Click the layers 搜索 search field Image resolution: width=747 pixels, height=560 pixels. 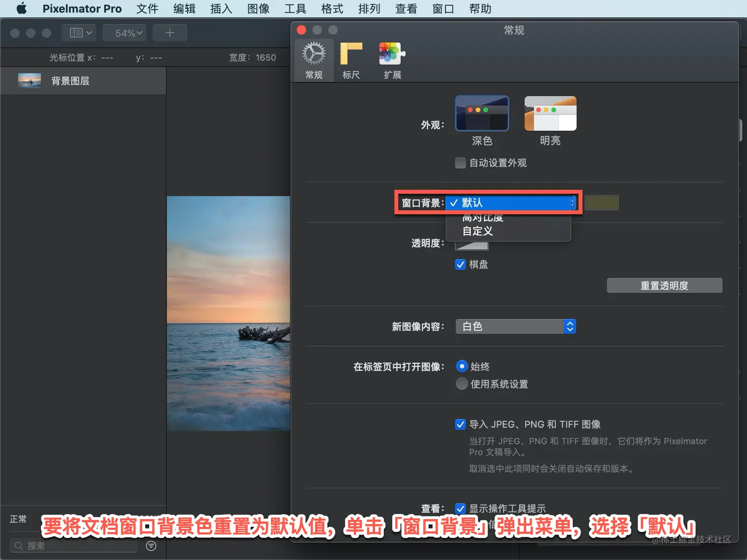(73, 546)
